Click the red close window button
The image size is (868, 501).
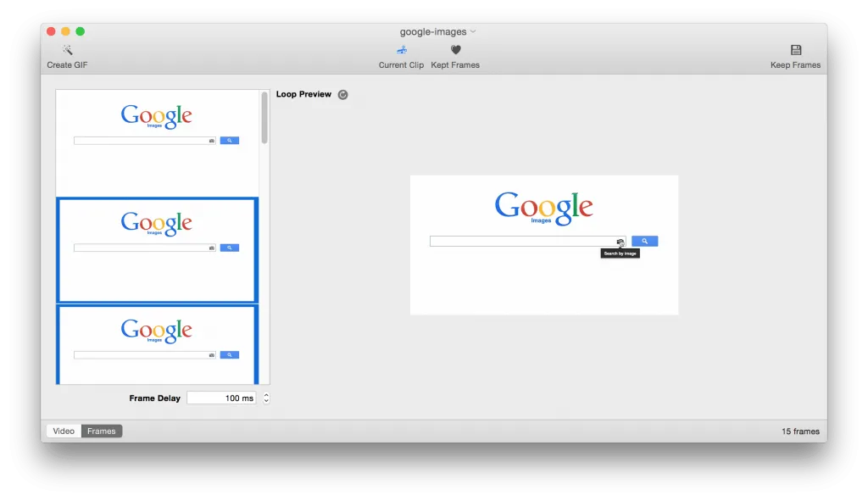(x=51, y=31)
